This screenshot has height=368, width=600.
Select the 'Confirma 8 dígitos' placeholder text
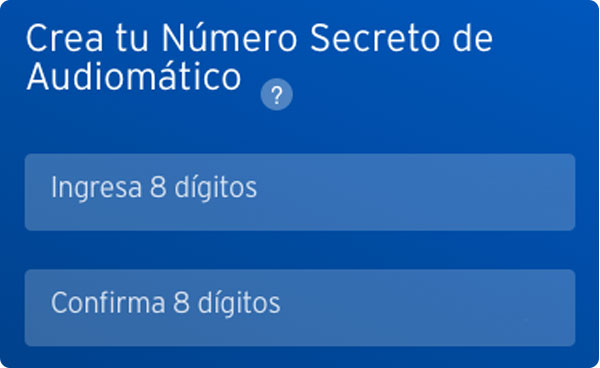pyautogui.click(x=166, y=303)
